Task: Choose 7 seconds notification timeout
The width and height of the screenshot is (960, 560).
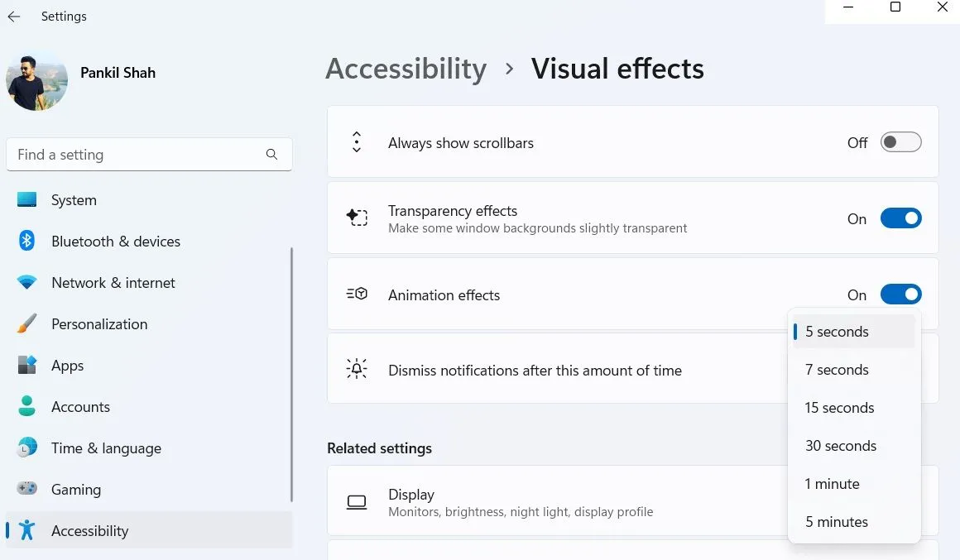Action: click(x=853, y=370)
